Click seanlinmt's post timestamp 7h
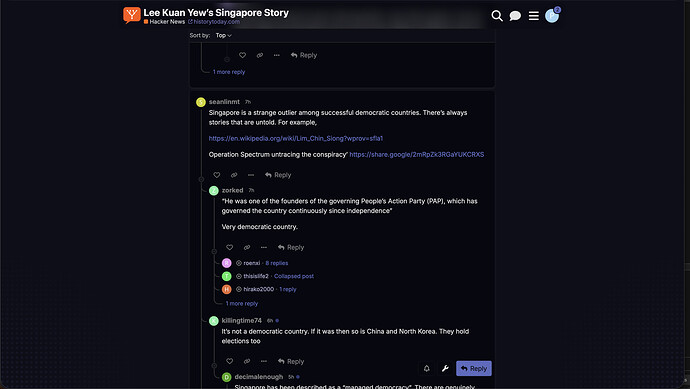690x389 pixels. tap(248, 102)
